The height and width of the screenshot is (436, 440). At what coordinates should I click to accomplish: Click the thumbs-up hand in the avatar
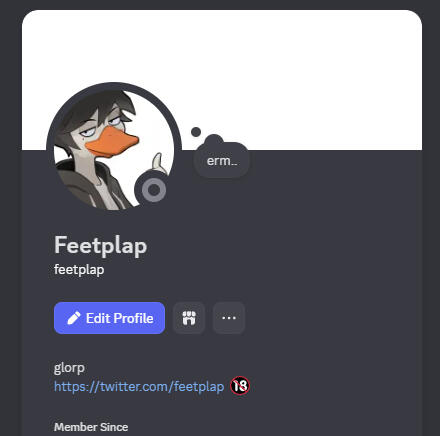click(159, 163)
